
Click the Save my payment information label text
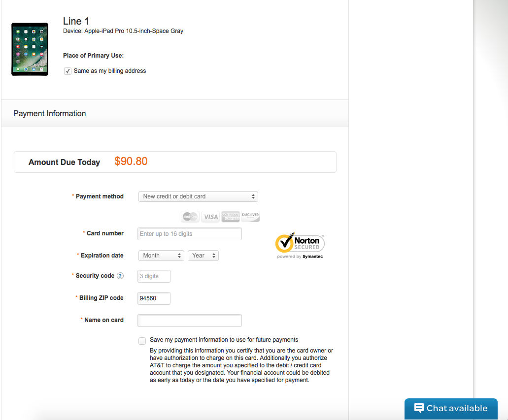point(224,340)
